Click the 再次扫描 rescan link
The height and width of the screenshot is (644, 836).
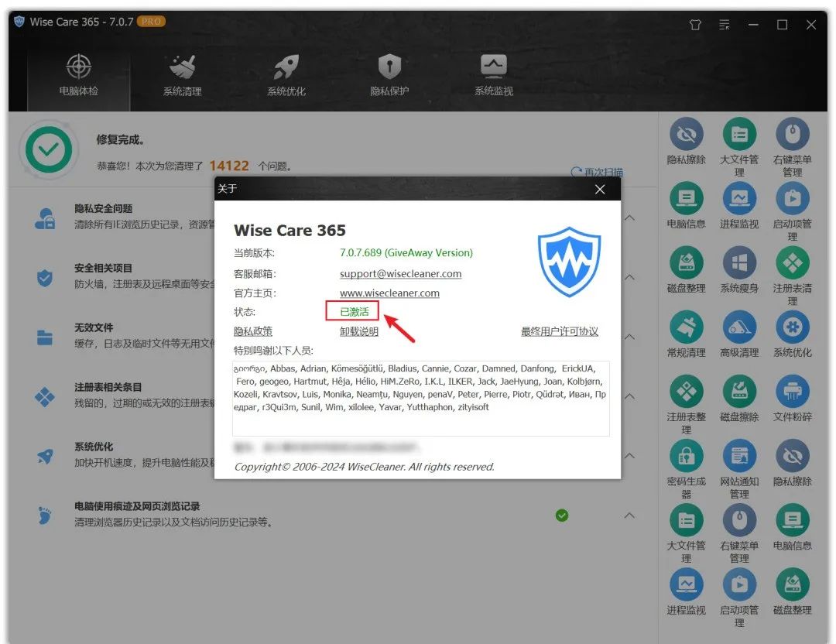click(x=597, y=172)
